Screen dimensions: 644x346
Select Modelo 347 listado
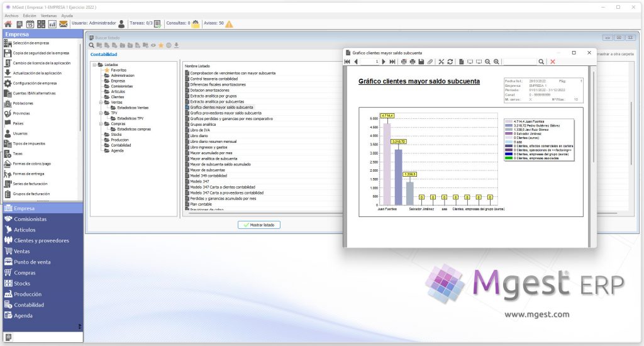(199, 181)
